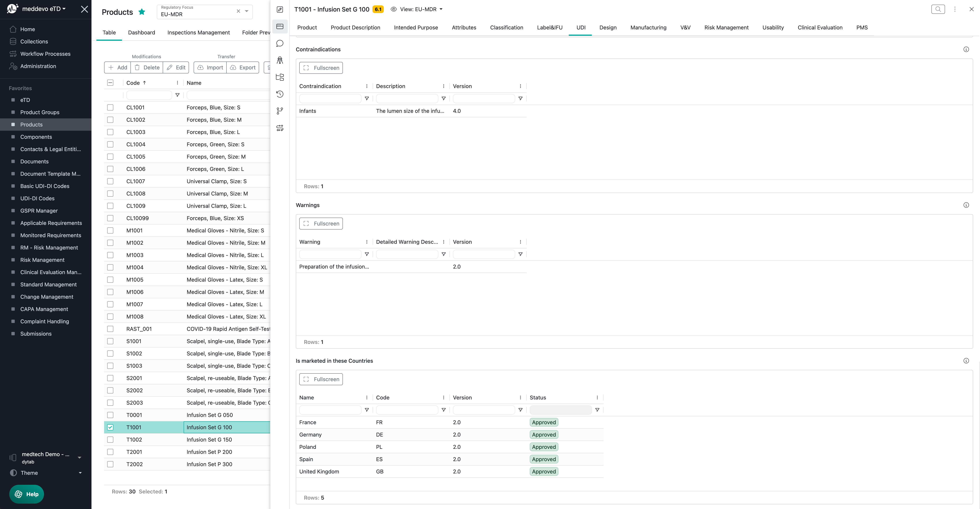Check the checkbox for row CL1001

point(110,107)
